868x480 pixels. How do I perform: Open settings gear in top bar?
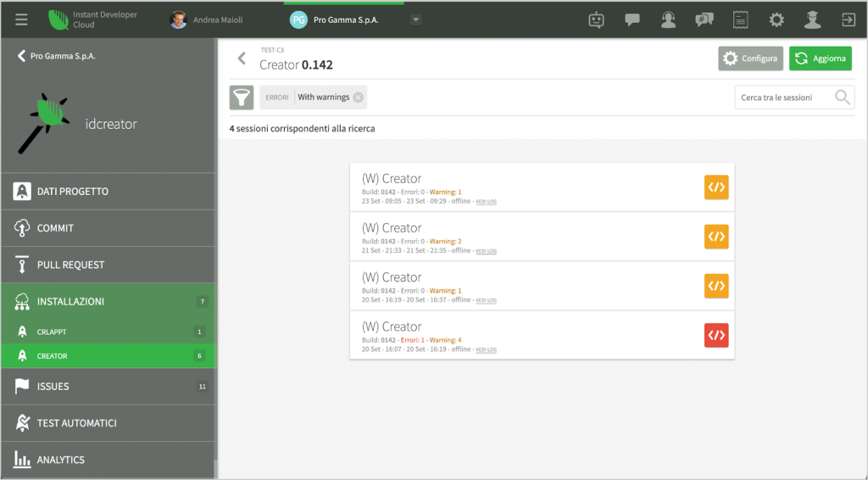tap(776, 20)
